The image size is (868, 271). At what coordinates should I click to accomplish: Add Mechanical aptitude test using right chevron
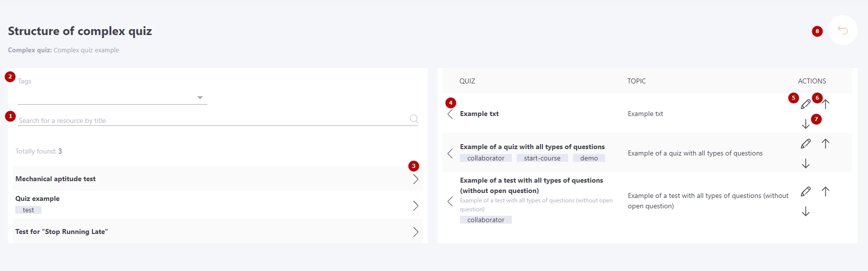click(x=415, y=179)
